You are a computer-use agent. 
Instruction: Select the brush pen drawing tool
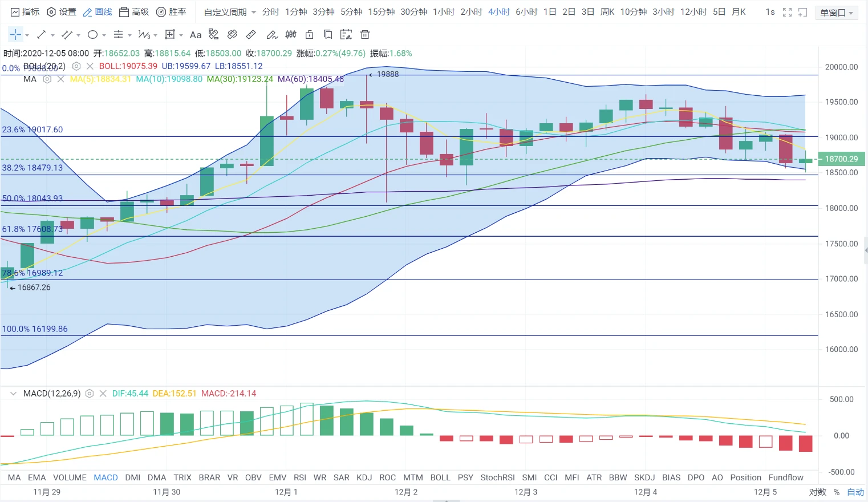[272, 35]
